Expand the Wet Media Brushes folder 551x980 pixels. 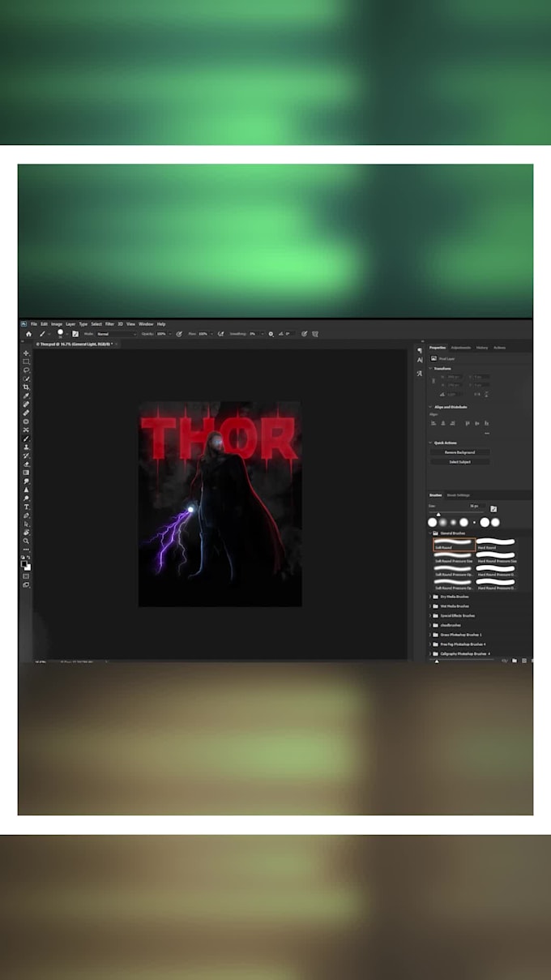coord(429,606)
